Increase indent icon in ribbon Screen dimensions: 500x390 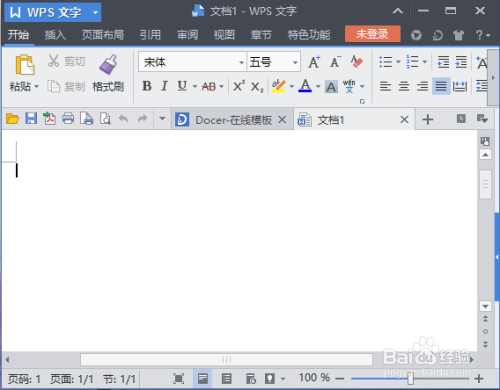tap(461, 62)
